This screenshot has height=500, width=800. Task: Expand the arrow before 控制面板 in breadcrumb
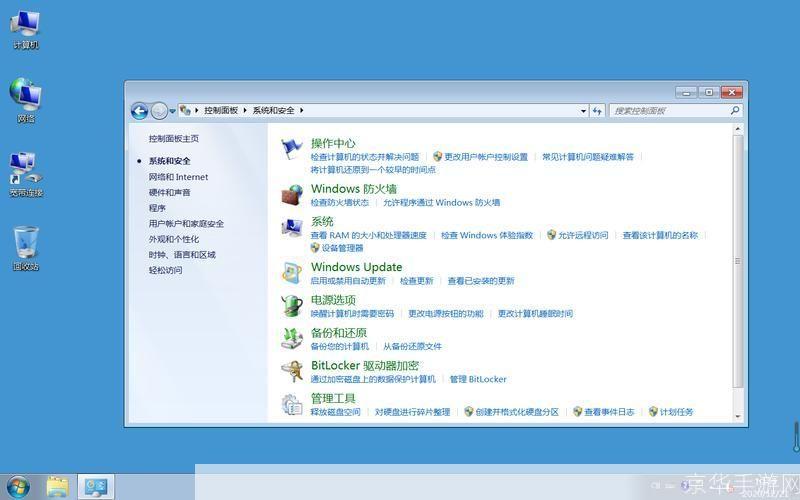[196, 110]
